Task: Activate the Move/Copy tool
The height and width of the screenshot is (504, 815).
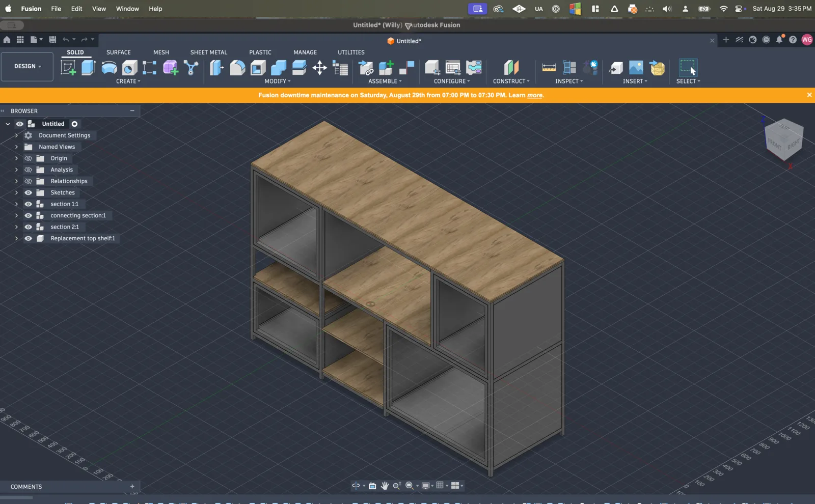Action: [319, 68]
